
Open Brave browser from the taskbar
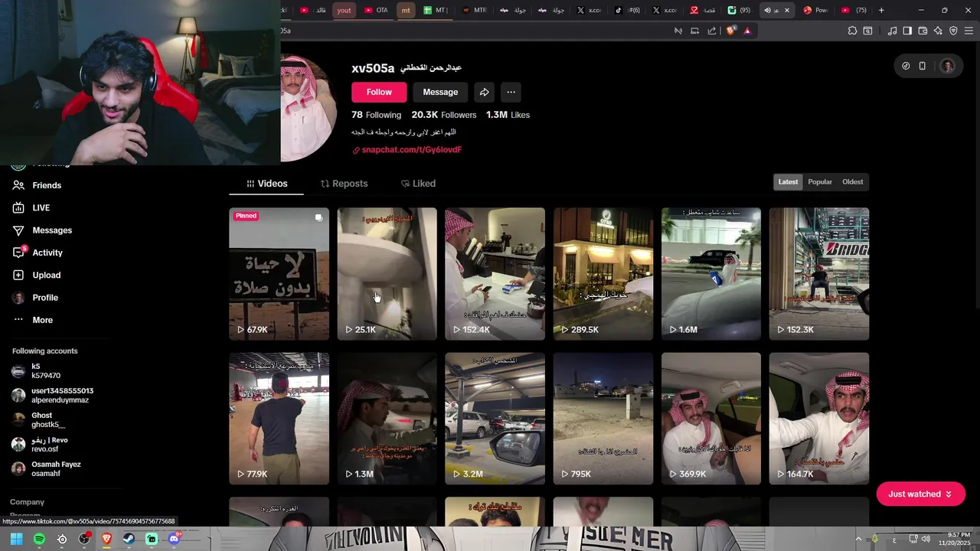(106, 539)
